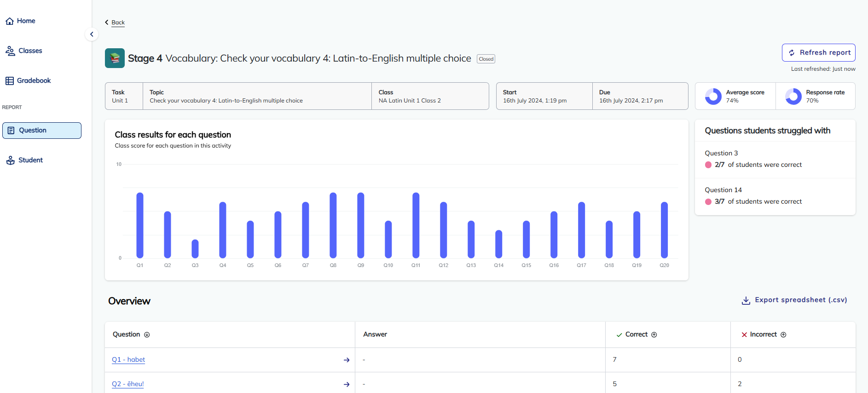The image size is (868, 393).
Task: Click the Response rate donut chart
Action: pos(793,97)
